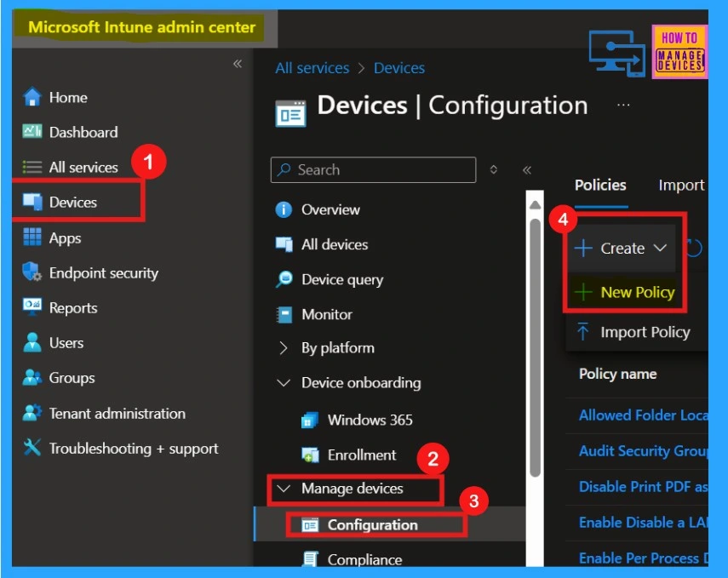Click the Compliance document icon
Screen dimensions: 728x578
[310, 559]
